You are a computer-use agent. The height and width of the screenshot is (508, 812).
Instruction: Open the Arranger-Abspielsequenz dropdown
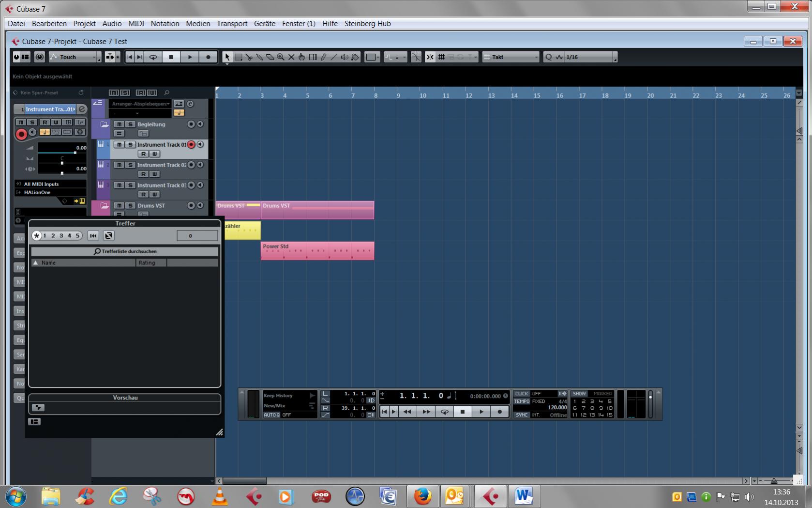point(140,104)
